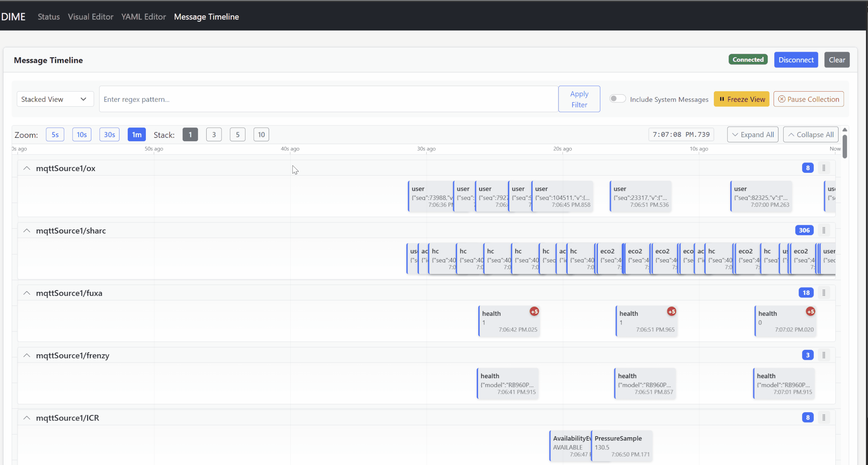The image size is (868, 465).
Task: Open fuxa health message at 7:06:51 PM.965
Action: [x=646, y=321]
